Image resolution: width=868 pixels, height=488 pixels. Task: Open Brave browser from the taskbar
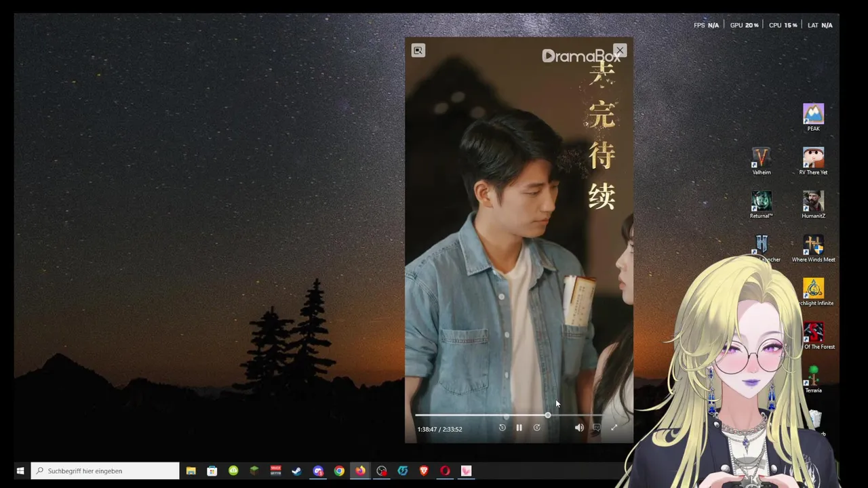[424, 470]
